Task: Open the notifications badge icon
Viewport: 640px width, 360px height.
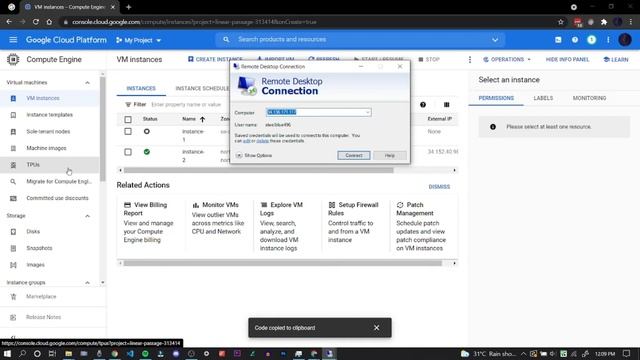Action: coord(591,40)
